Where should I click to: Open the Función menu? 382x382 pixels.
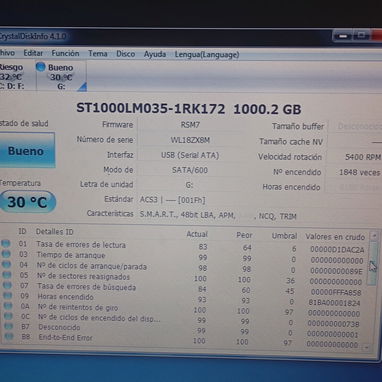coord(65,53)
